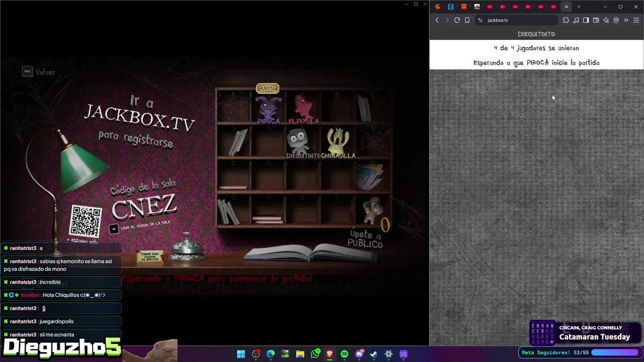
Task: Open the Brave Wallet icon
Action: [x=596, y=20]
